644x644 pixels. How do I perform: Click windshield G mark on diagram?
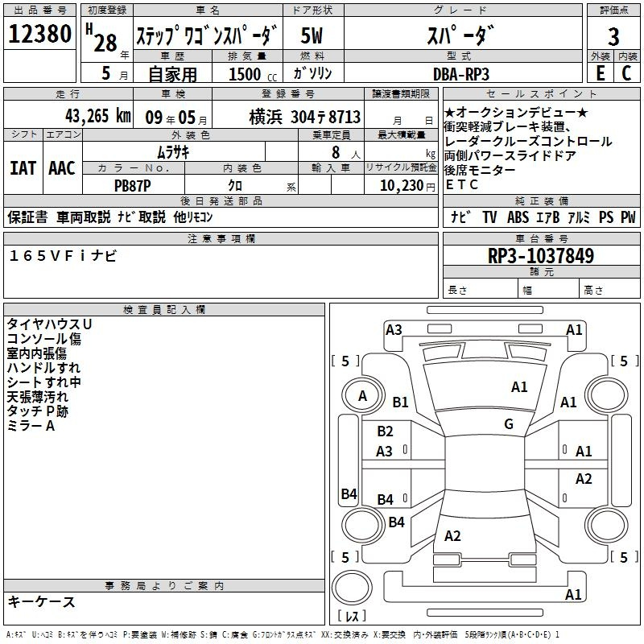[509, 424]
